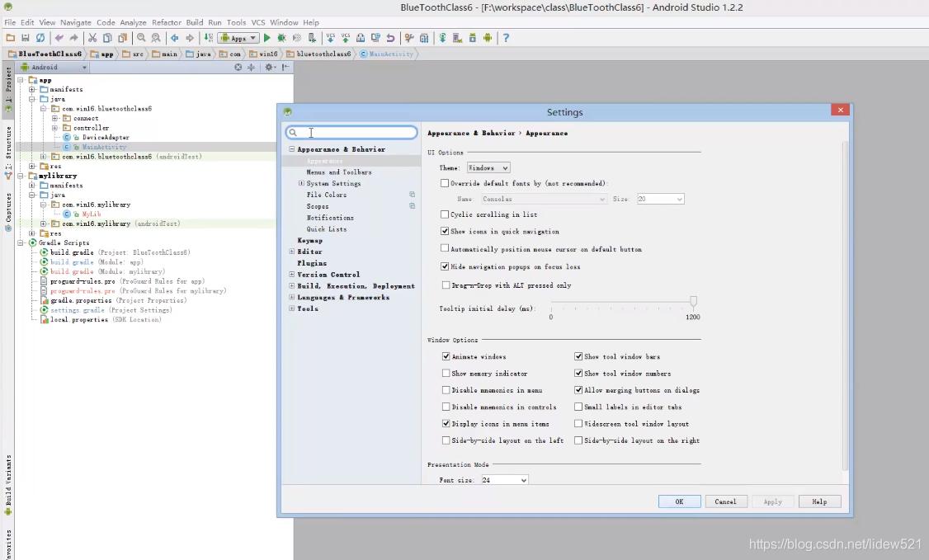Run the app with the green Run button

(266, 37)
